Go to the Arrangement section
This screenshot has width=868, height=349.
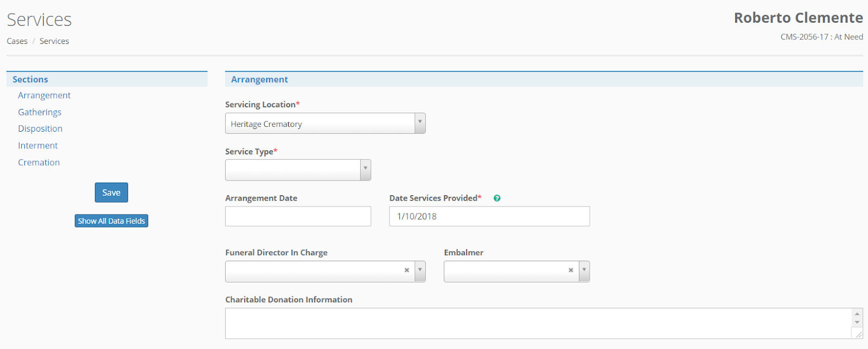[44, 95]
